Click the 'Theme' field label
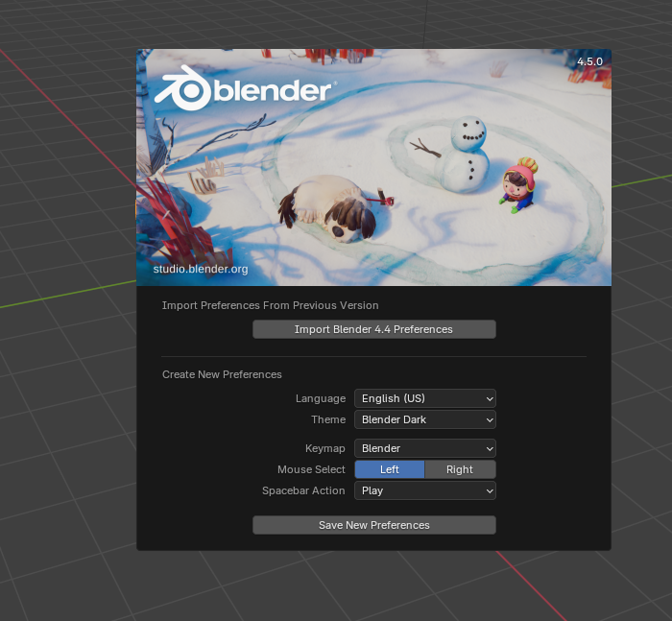The width and height of the screenshot is (672, 621). click(x=328, y=419)
